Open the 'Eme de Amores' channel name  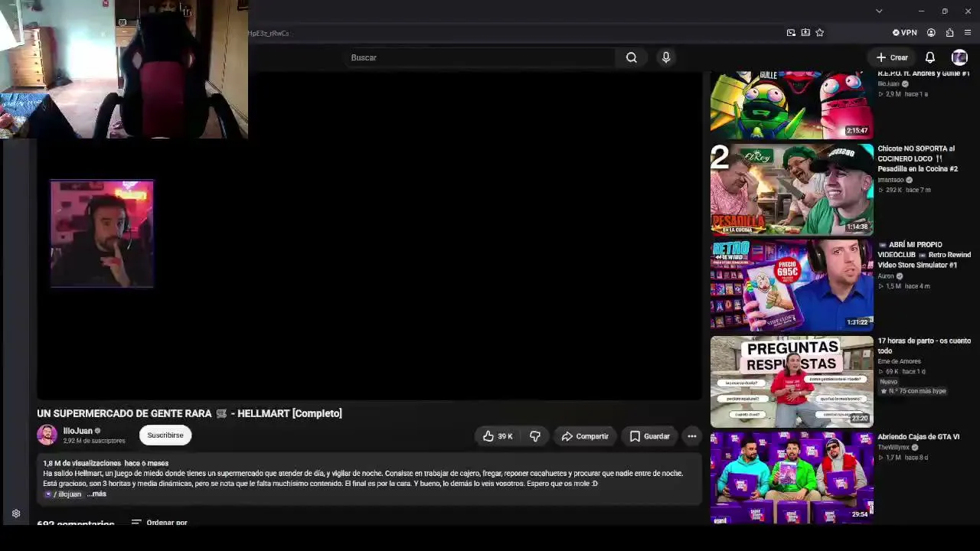click(899, 361)
